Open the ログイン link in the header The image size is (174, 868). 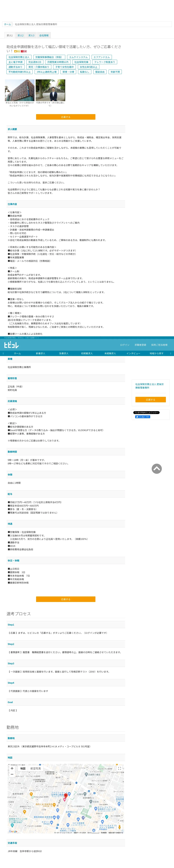[x=125, y=345]
